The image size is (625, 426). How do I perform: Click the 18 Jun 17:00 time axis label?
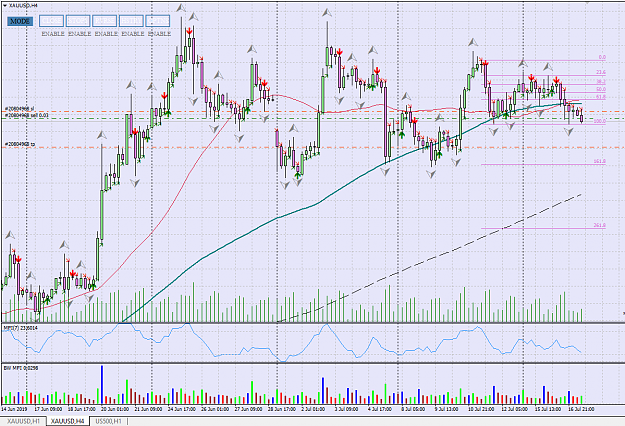[81, 409]
